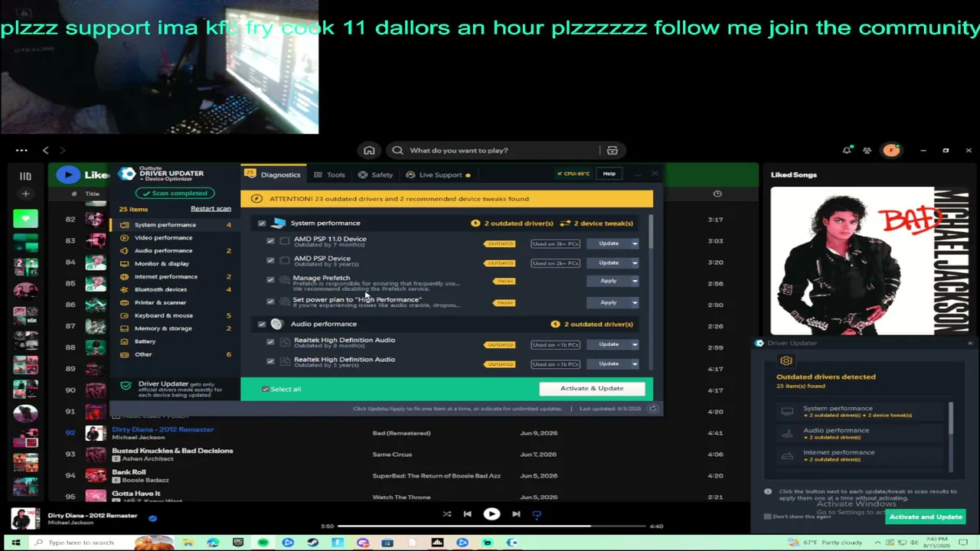
Task: Open Liked Songs heart in sidebar
Action: click(25, 220)
